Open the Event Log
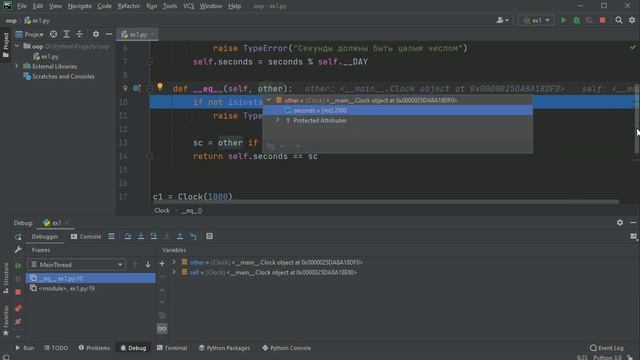This screenshot has height=360, width=640. (x=607, y=348)
